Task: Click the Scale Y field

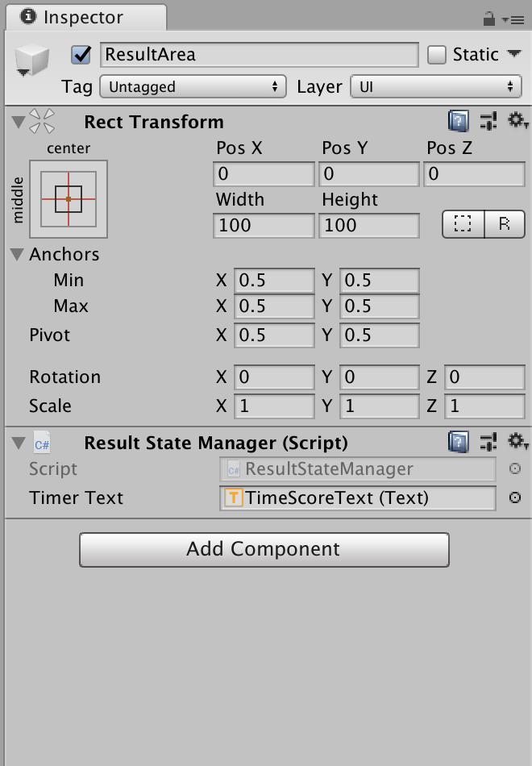Action: pyautogui.click(x=380, y=406)
